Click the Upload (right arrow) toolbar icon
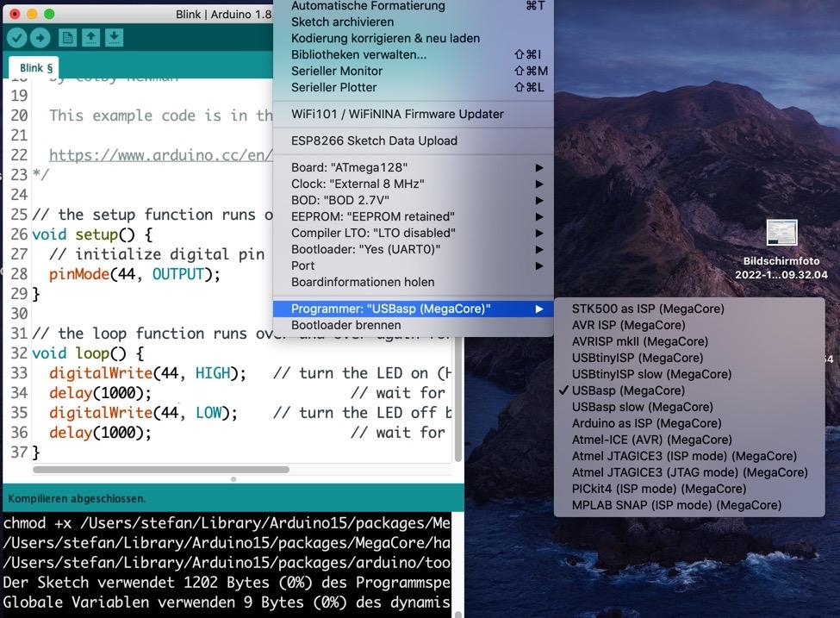The image size is (840, 618). click(40, 38)
